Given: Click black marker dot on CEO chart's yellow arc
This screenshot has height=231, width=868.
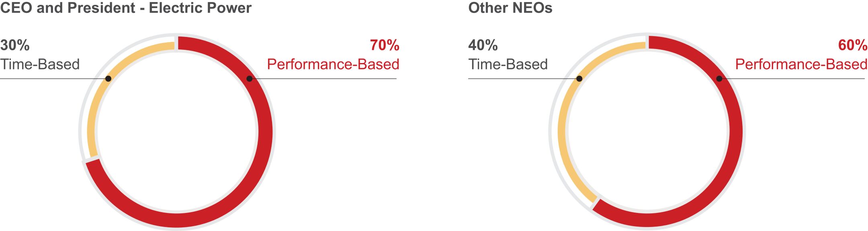Looking at the screenshot, I should 108,79.
